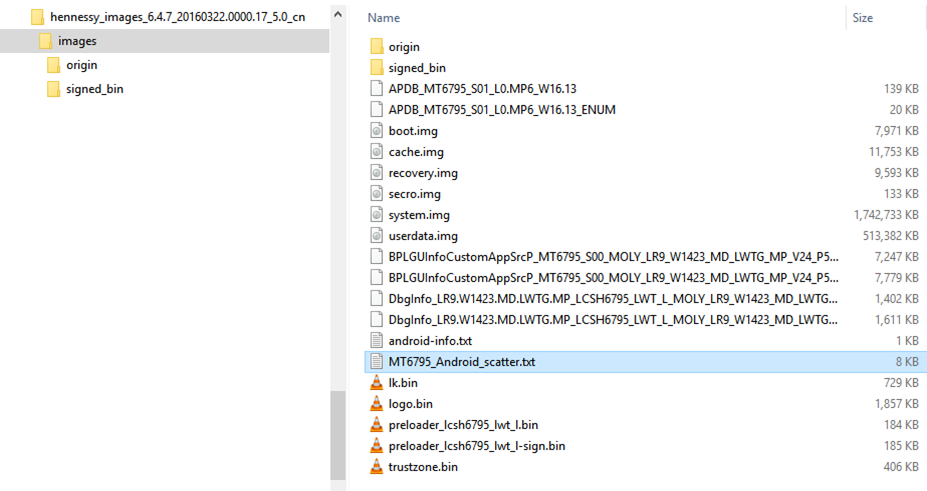
Task: Select preloader_lcsh6795_lwt_l-sign.bin file name
Action: point(477,446)
